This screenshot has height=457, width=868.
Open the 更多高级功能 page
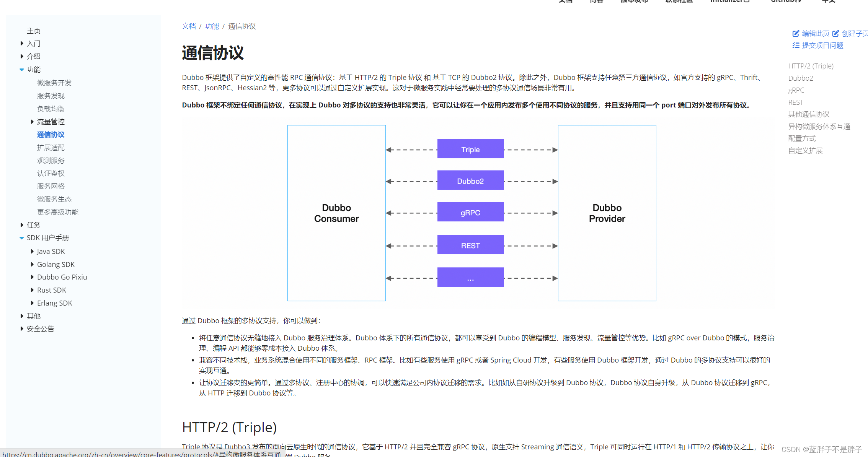pos(58,212)
